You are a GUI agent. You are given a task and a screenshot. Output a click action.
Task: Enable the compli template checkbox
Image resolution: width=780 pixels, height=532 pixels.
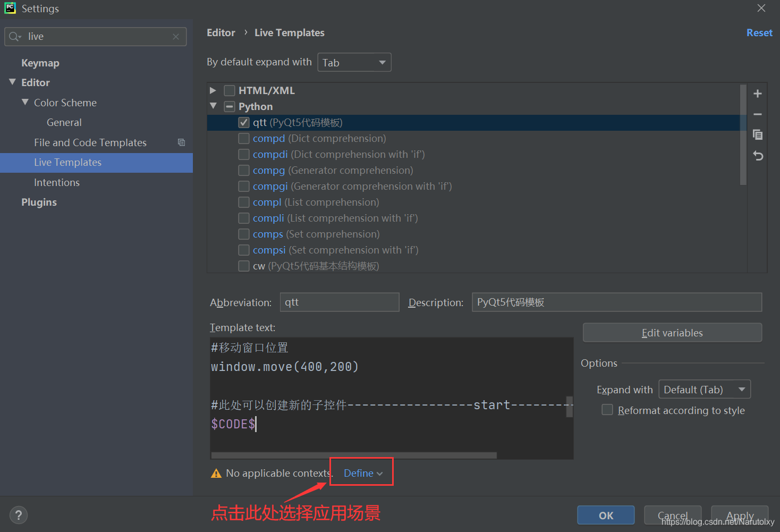click(x=244, y=218)
